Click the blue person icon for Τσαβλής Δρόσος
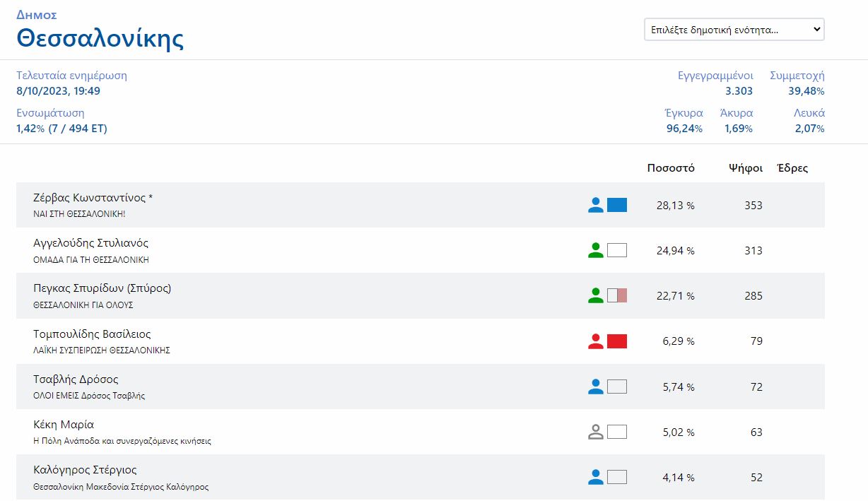 (596, 387)
